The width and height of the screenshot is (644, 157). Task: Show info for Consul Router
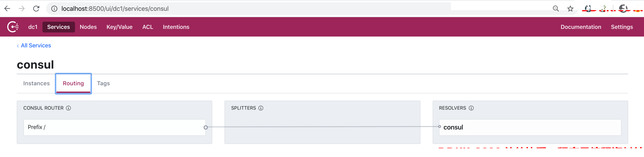68,108
